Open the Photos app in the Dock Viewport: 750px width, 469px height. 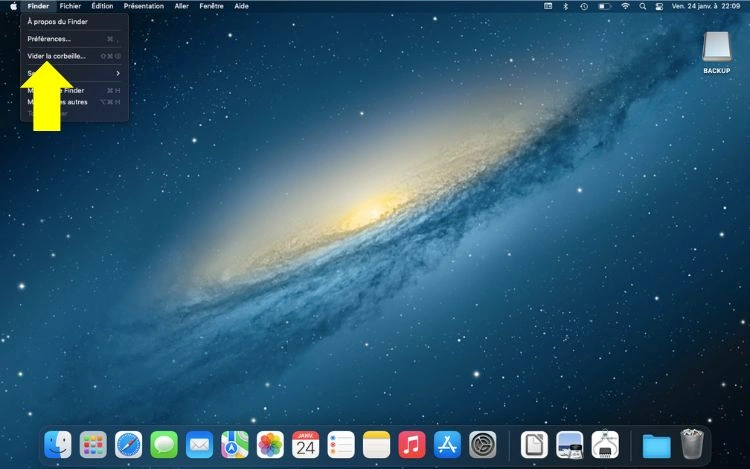point(270,445)
